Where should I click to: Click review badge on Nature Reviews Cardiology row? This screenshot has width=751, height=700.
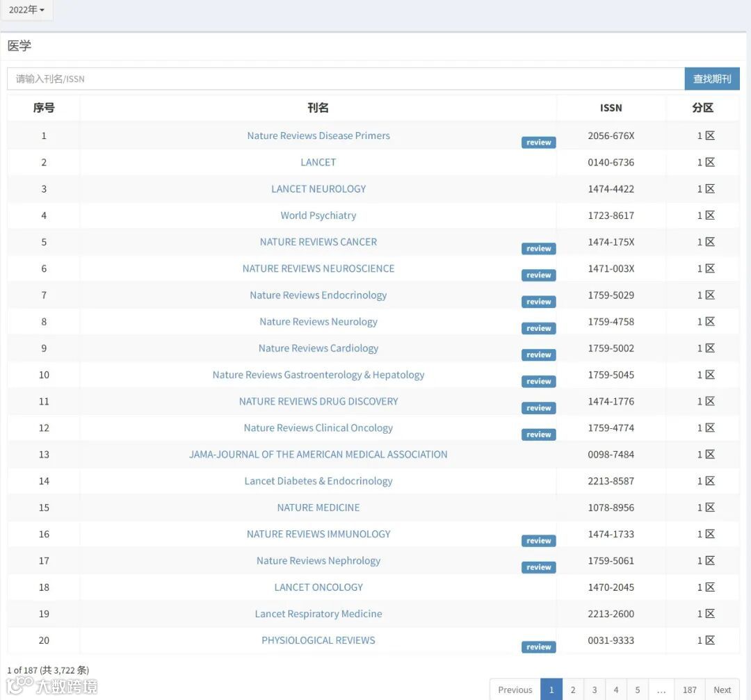[x=538, y=355]
